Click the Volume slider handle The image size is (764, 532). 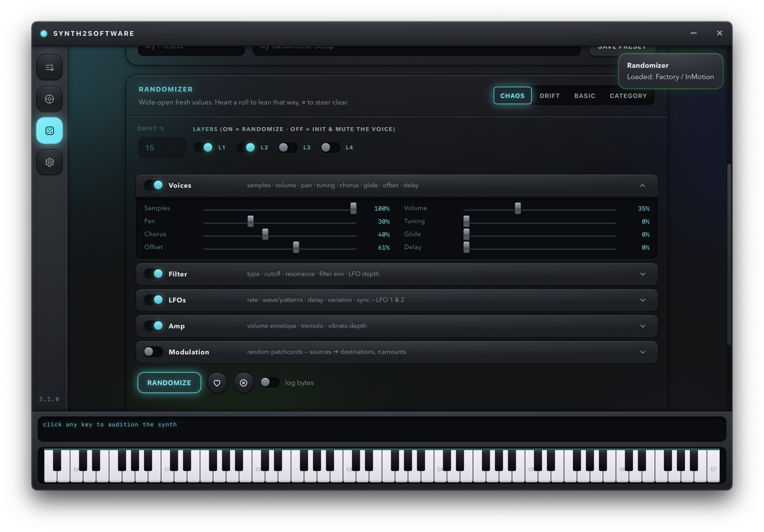point(518,208)
